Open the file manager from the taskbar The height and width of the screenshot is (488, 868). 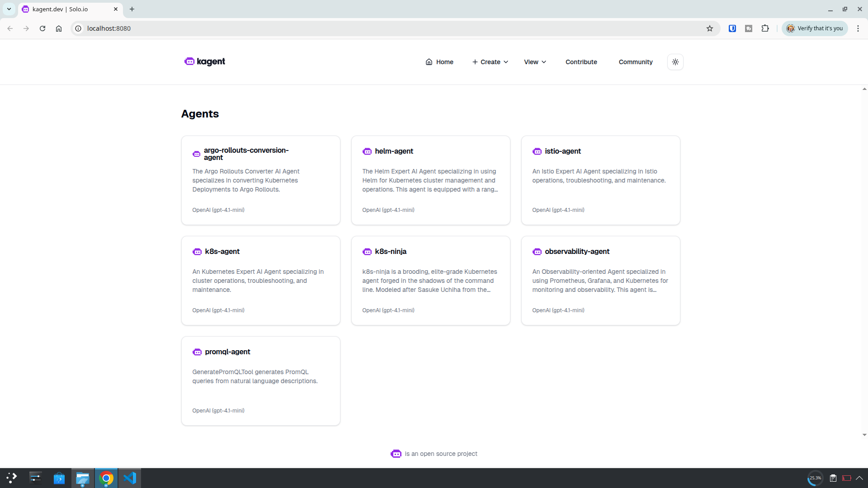[x=82, y=478]
